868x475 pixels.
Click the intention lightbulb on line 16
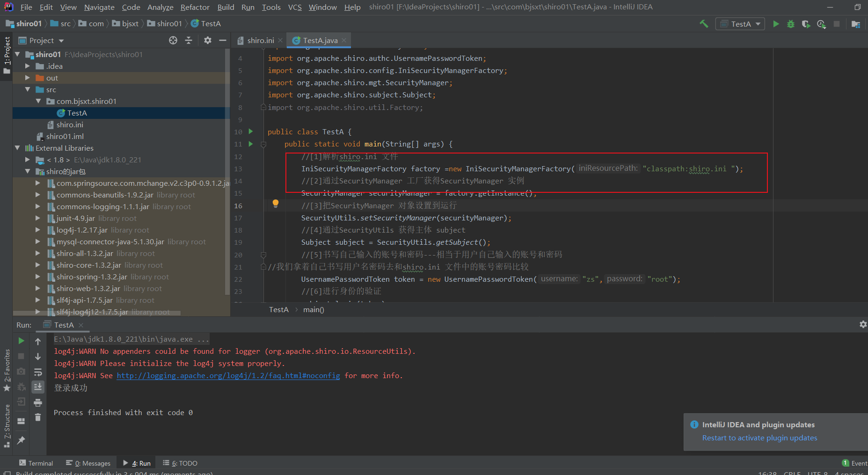tap(276, 204)
